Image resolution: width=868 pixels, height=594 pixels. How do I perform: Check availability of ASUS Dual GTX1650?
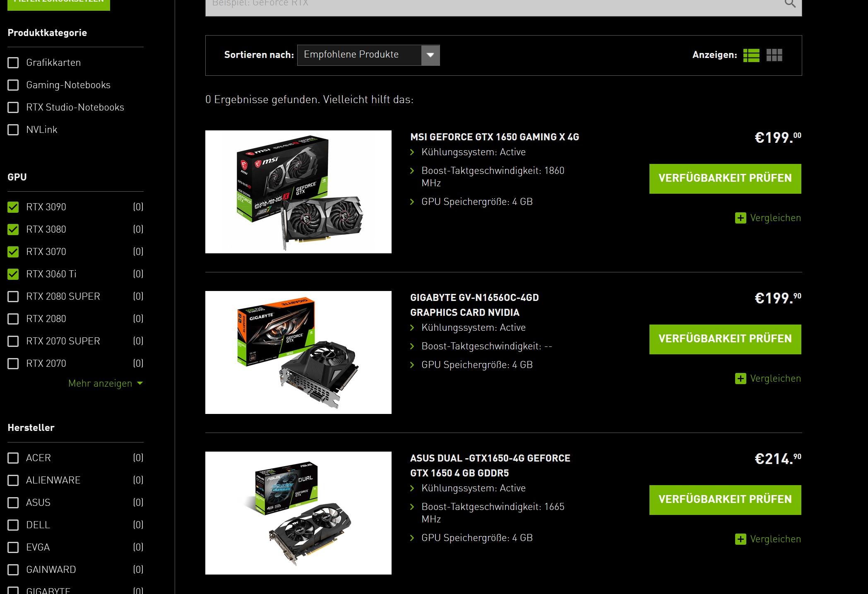pos(725,500)
